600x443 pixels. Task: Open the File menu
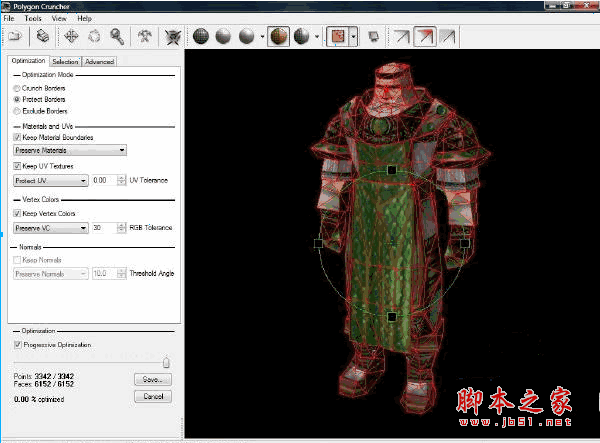tap(9, 18)
